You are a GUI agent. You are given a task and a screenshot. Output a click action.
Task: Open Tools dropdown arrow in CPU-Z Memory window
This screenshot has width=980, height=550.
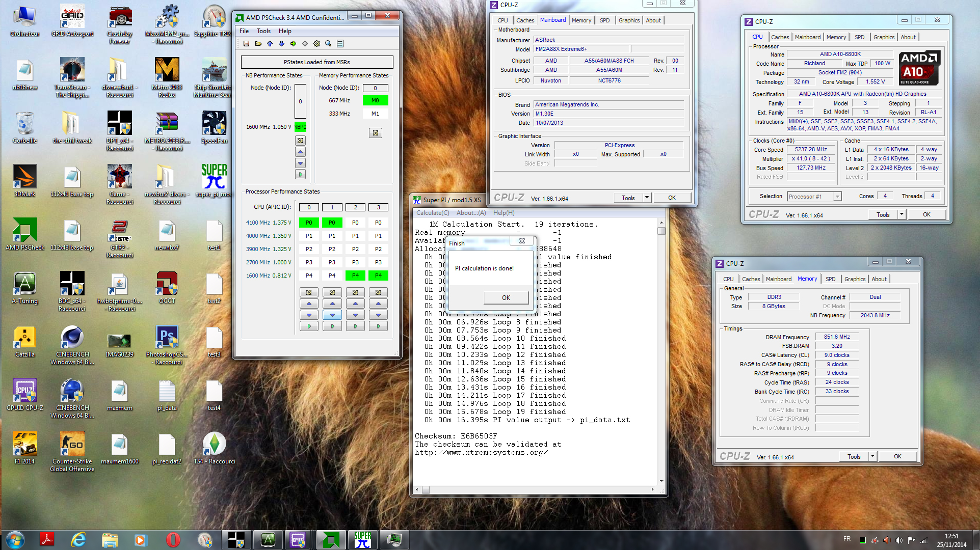coord(872,456)
